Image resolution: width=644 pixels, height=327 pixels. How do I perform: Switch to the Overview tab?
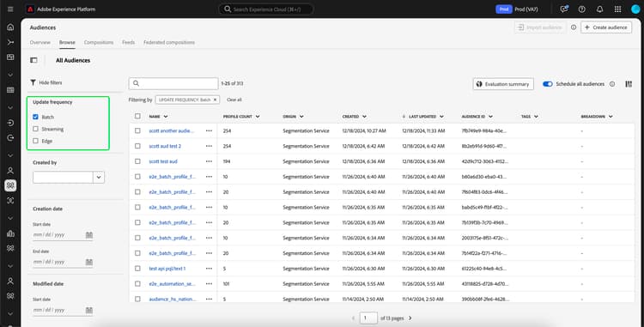click(x=39, y=42)
